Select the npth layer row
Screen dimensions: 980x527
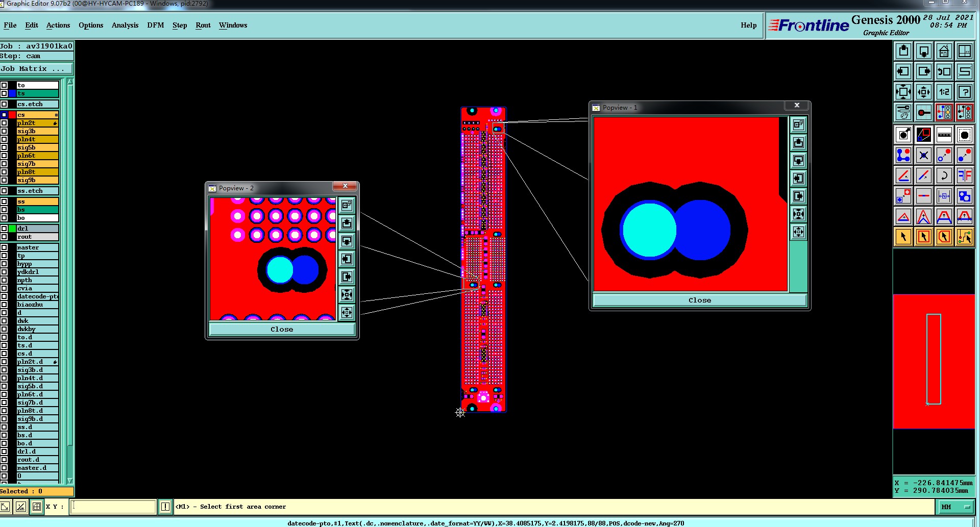pyautogui.click(x=37, y=280)
